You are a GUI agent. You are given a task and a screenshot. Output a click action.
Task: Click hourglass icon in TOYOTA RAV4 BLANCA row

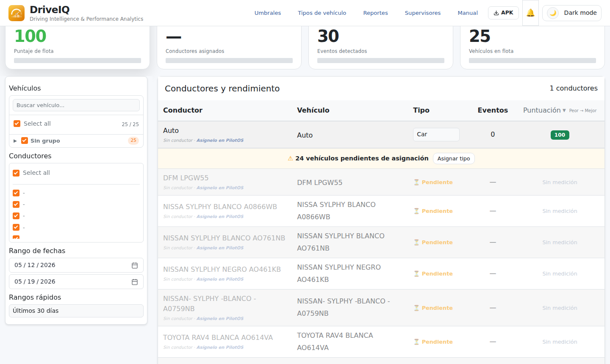click(416, 342)
